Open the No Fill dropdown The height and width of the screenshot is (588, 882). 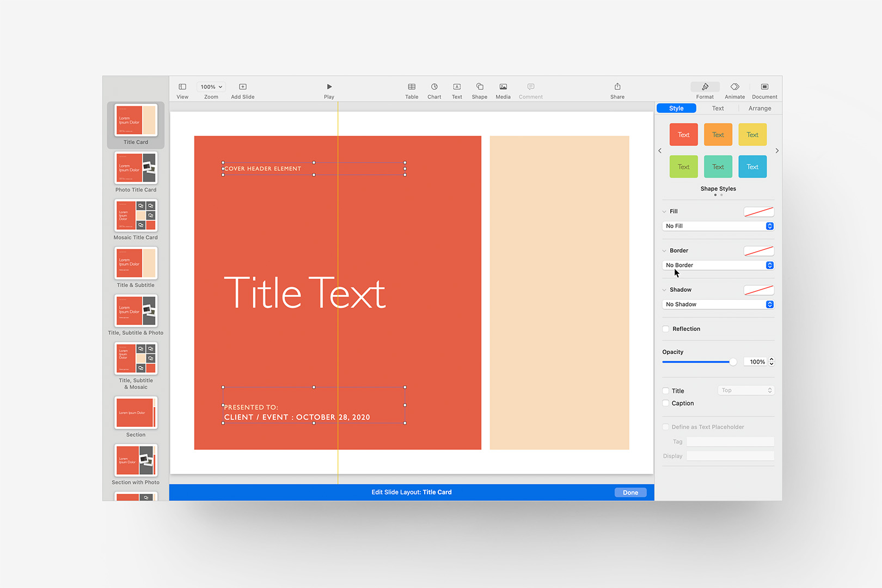point(718,226)
